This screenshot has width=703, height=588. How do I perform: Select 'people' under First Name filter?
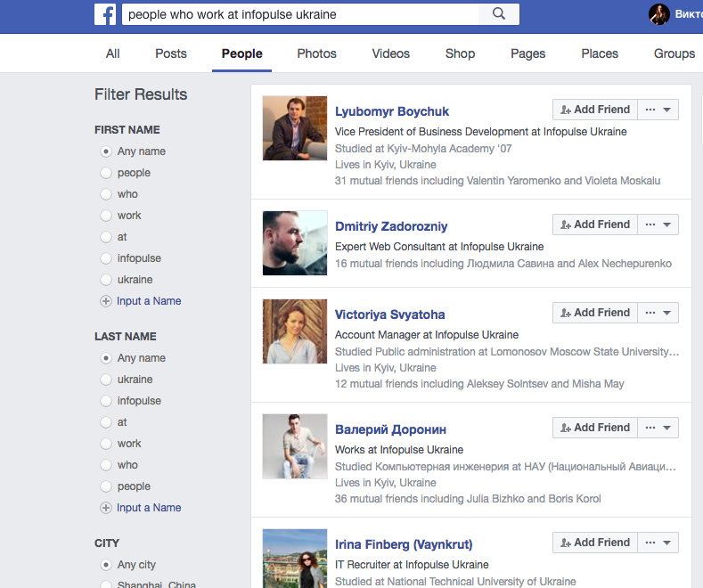pyautogui.click(x=106, y=173)
